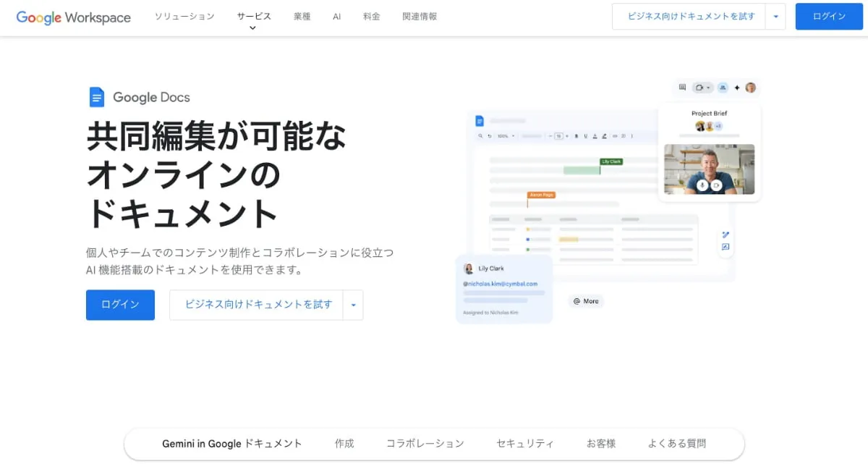Click the Gemini sparkle icon near the avatar
The height and width of the screenshot is (472, 868).
pyautogui.click(x=737, y=87)
